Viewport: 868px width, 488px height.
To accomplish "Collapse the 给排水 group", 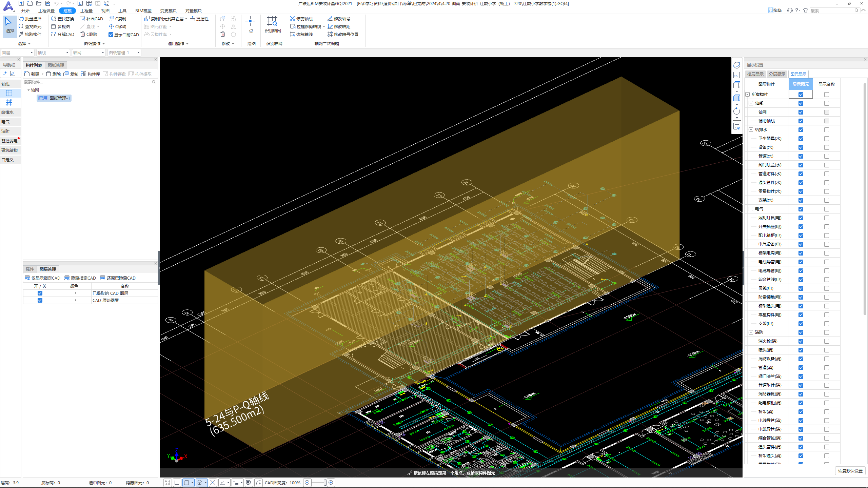I will [x=751, y=130].
